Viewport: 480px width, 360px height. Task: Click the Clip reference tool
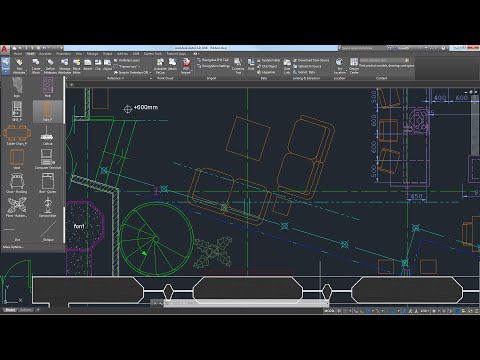click(x=98, y=64)
